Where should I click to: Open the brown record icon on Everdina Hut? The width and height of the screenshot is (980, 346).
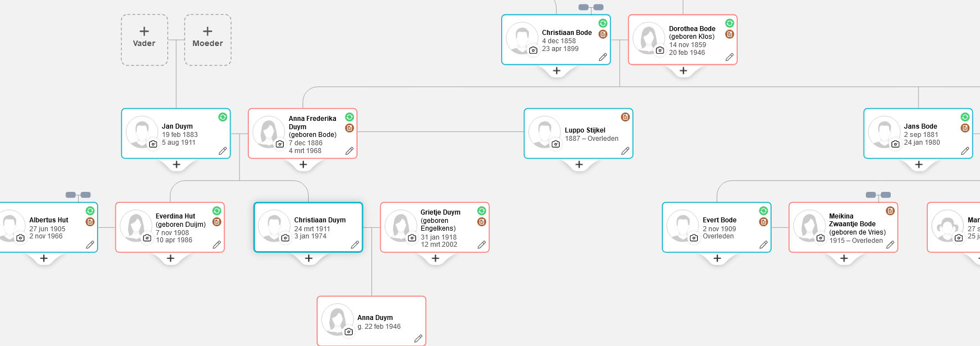tap(217, 222)
